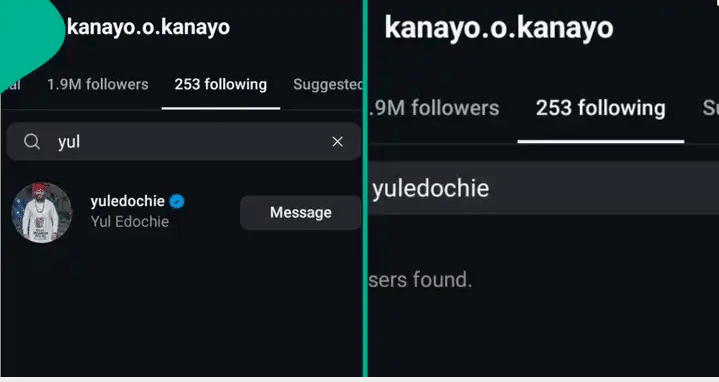
Task: Select the 253 following tab in left panel
Action: point(221,84)
